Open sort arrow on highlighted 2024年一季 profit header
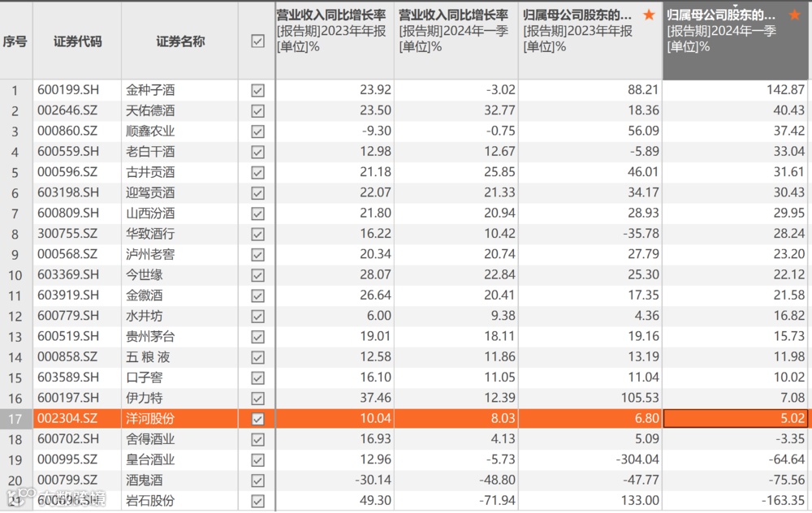The image size is (812, 513). point(735,6)
